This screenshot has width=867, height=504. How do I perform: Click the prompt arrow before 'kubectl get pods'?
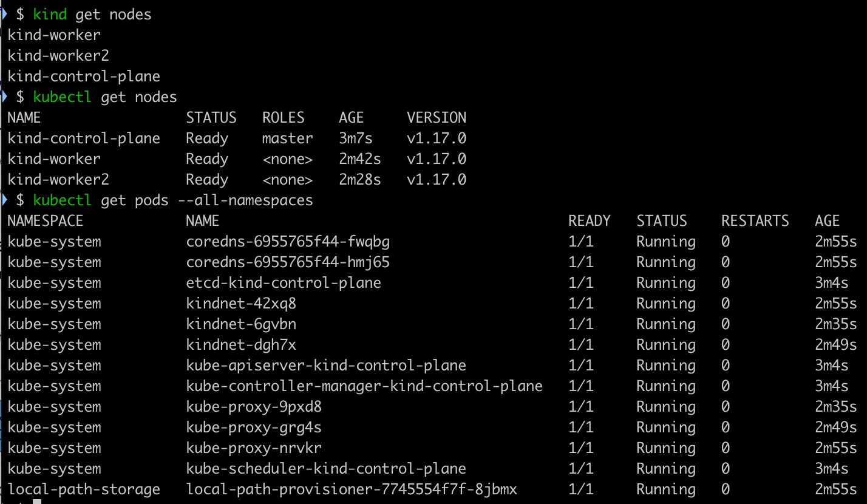click(4, 200)
